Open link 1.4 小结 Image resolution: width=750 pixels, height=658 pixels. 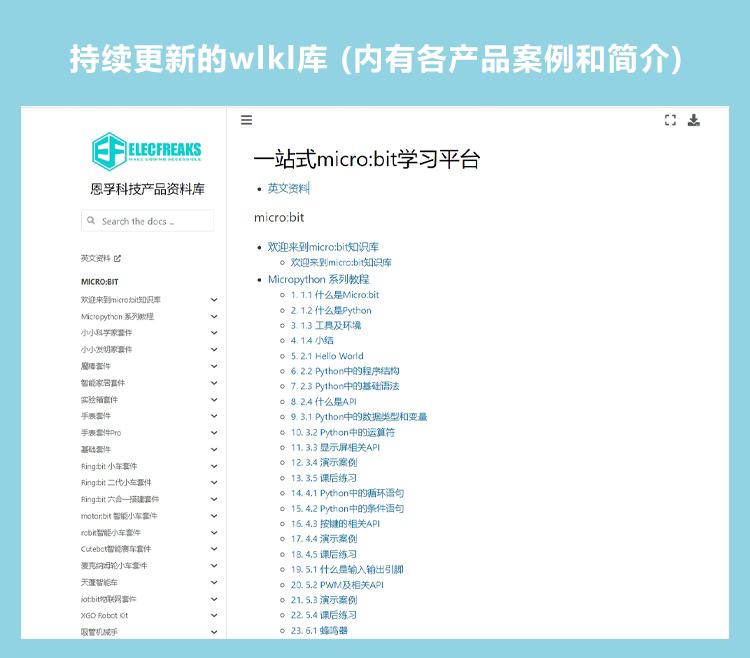click(312, 340)
